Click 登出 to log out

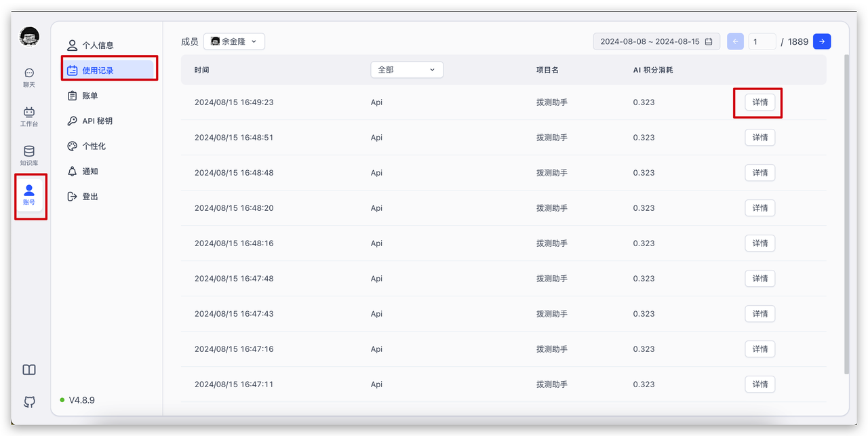click(90, 197)
